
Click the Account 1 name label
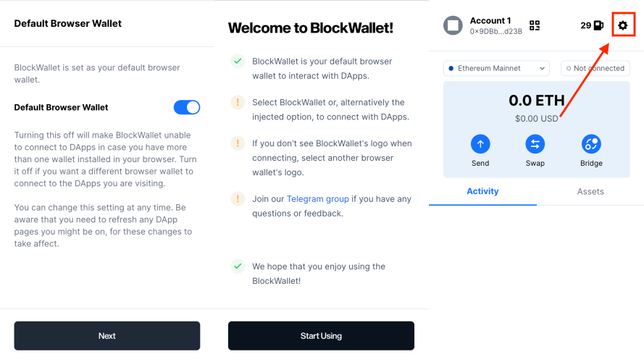pyautogui.click(x=490, y=20)
